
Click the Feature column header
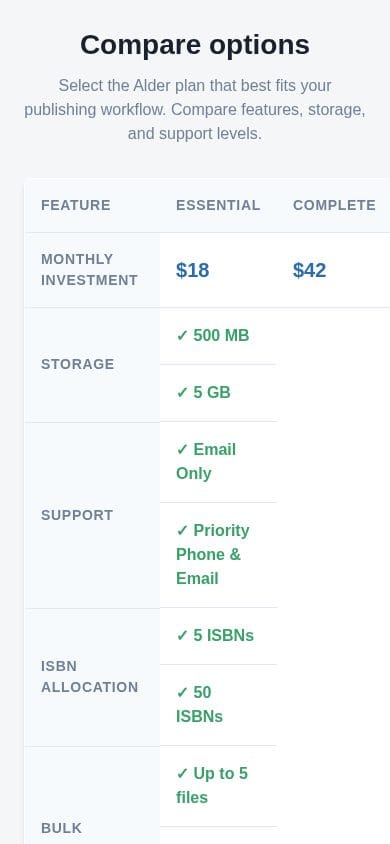[76, 205]
